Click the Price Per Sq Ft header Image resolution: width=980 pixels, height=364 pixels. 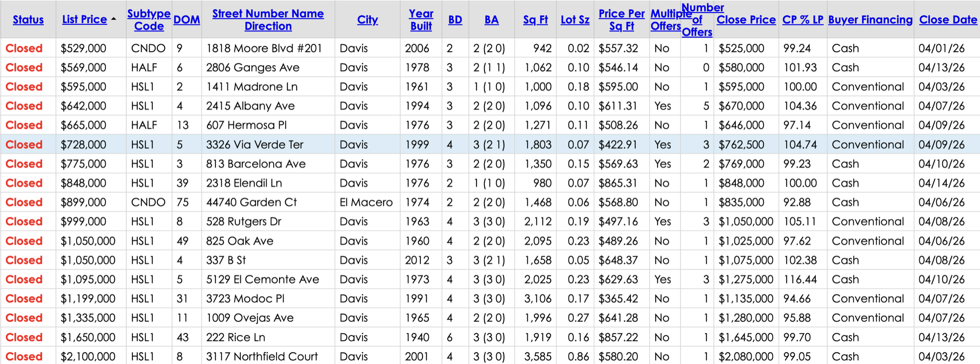click(x=621, y=20)
